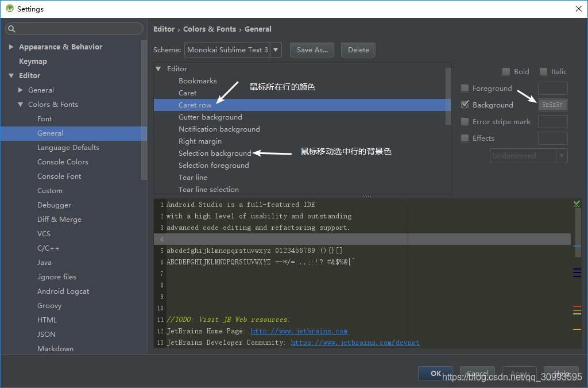Click the Android Studio logo in title bar
Screen dimensions: 588x388
tap(10, 9)
